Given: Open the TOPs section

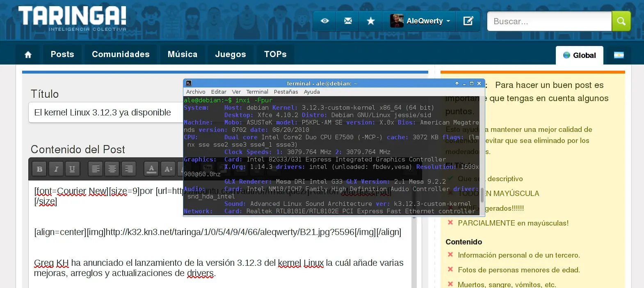Looking at the screenshot, I should point(275,54).
